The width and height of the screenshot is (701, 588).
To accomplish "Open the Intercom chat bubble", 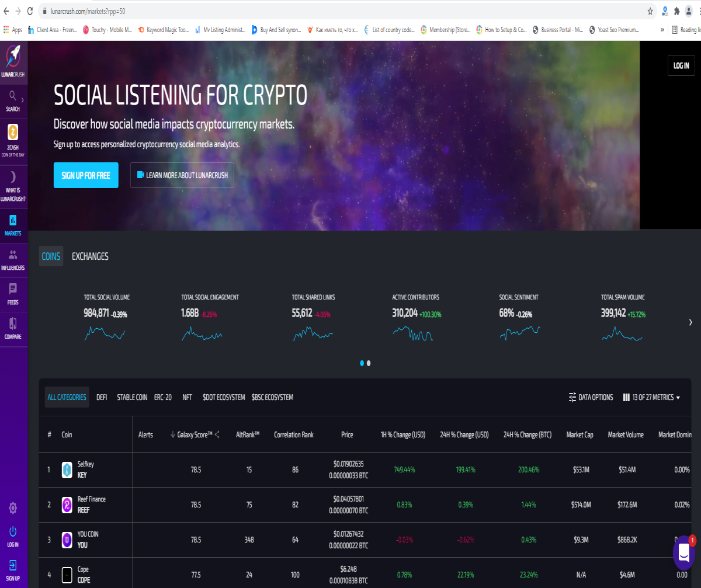I will [683, 554].
